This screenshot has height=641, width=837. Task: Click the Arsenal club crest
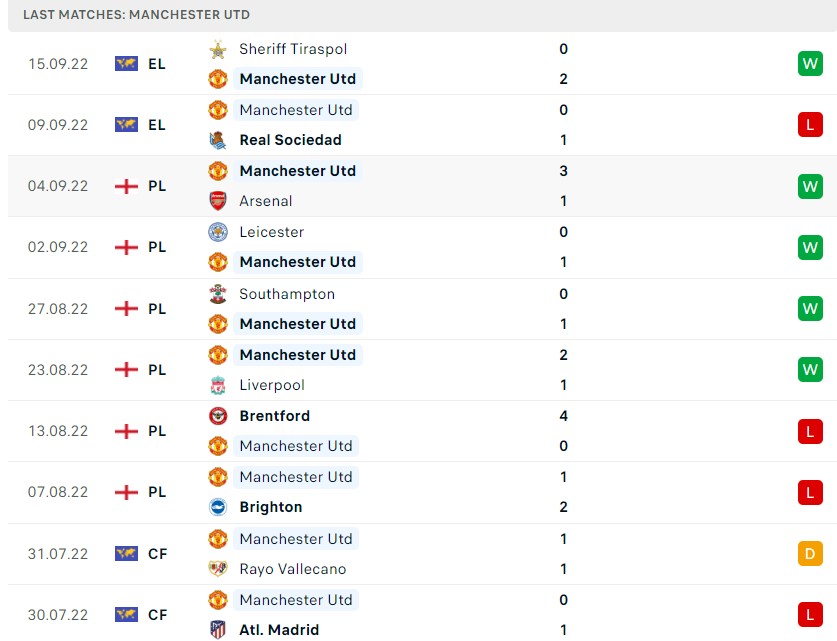tap(218, 201)
